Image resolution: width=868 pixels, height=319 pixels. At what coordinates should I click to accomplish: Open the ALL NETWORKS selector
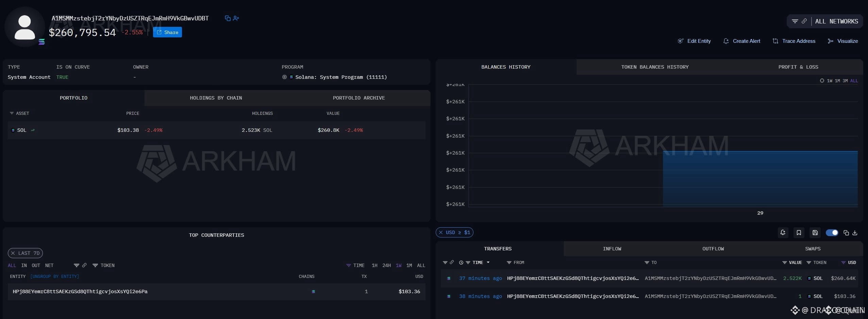pyautogui.click(x=836, y=21)
